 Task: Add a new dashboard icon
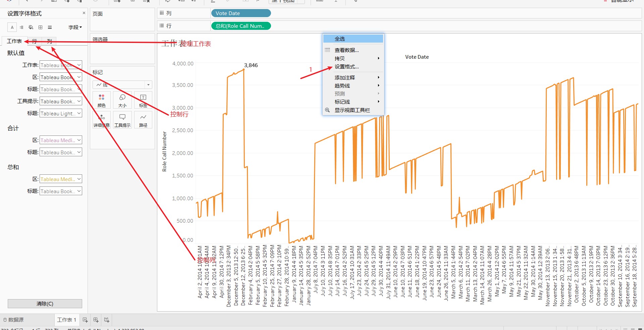tap(96, 320)
